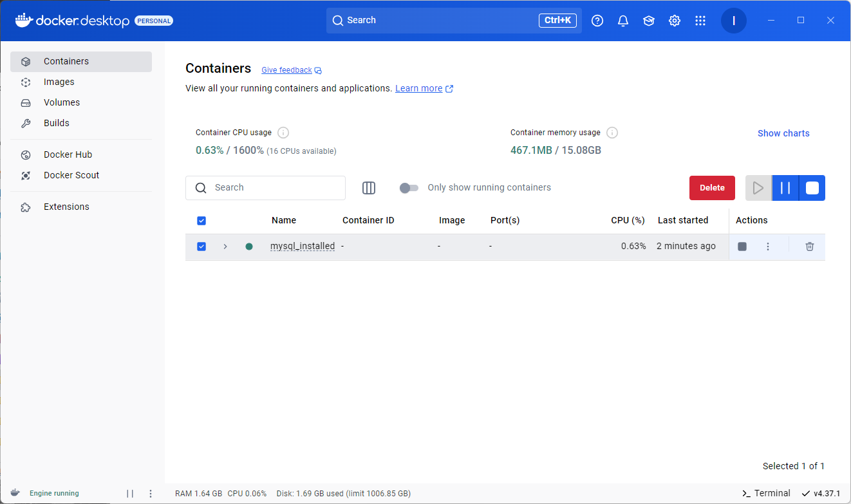Click the 0.63% CPU cell value
The image size is (851, 504).
pyautogui.click(x=633, y=246)
